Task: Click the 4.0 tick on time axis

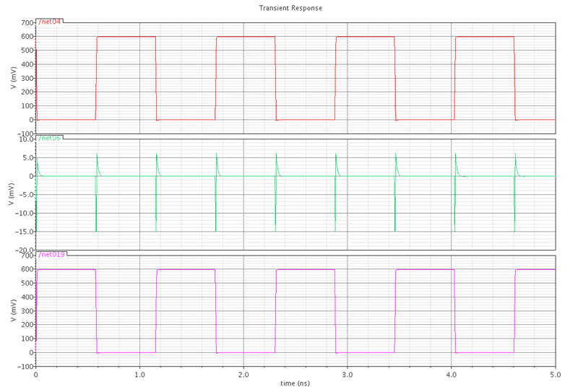Action: [451, 375]
